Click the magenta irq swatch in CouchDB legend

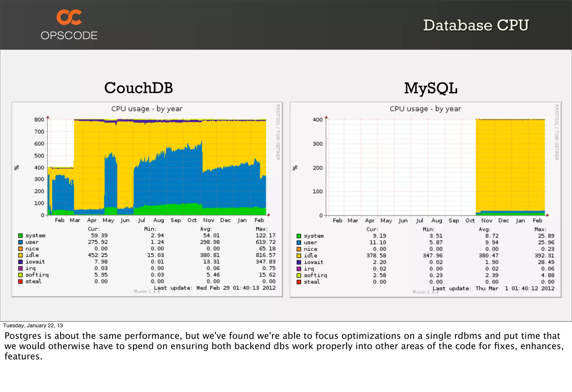(20, 268)
